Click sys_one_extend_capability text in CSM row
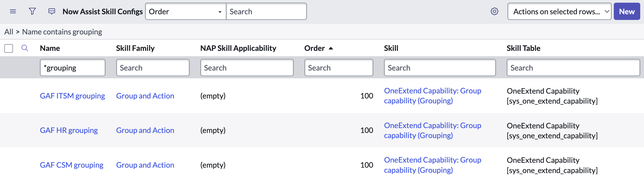 [552, 170]
